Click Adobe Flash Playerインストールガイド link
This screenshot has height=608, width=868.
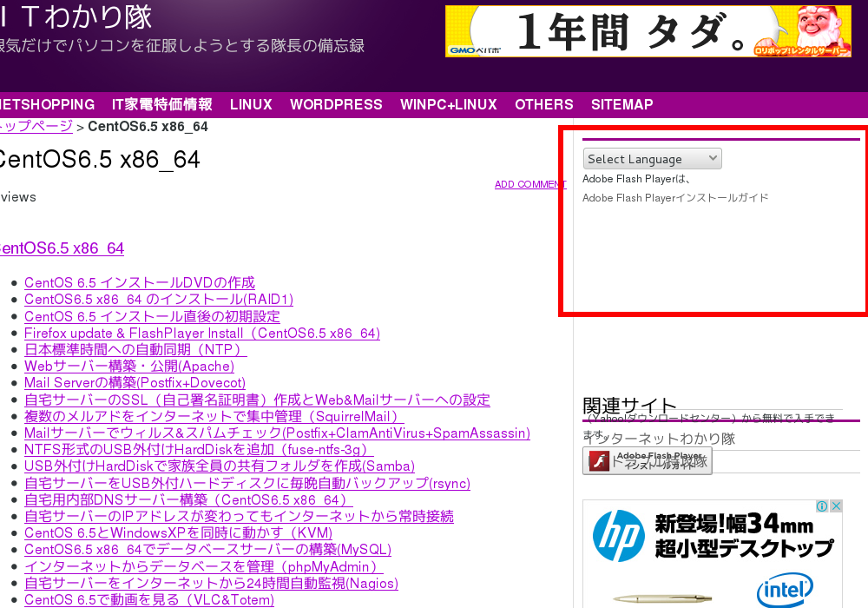[674, 198]
